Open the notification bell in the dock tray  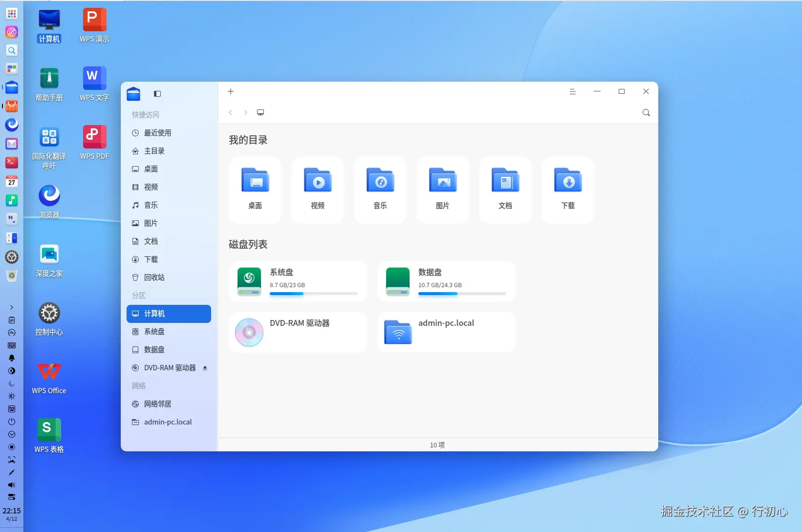[x=12, y=358]
